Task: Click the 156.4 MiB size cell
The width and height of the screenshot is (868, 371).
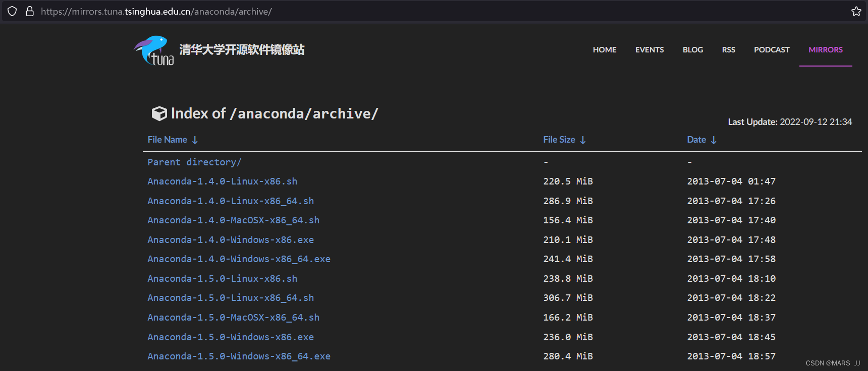Action: point(568,220)
